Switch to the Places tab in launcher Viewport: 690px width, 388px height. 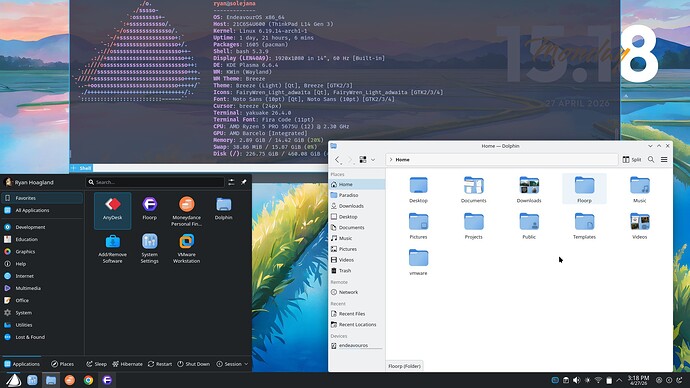pyautogui.click(x=62, y=364)
